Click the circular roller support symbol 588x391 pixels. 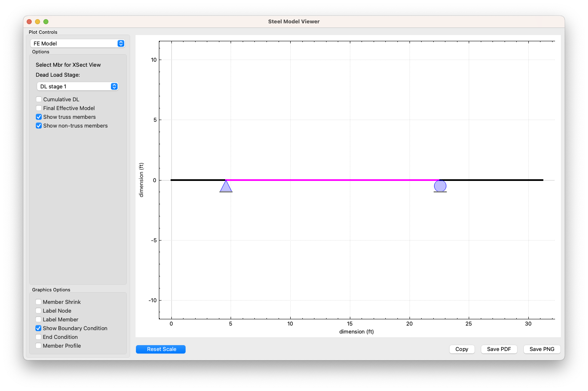(440, 186)
